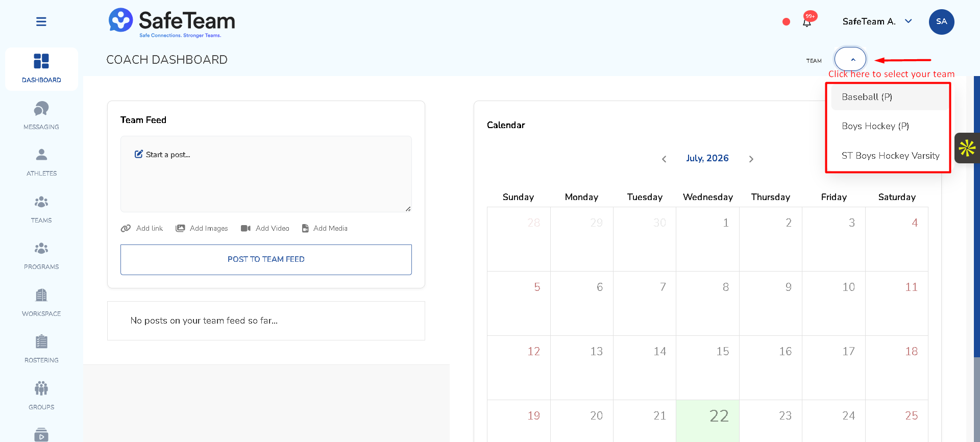980x442 pixels.
Task: Select July 7 in the calendar
Action: [x=645, y=303]
